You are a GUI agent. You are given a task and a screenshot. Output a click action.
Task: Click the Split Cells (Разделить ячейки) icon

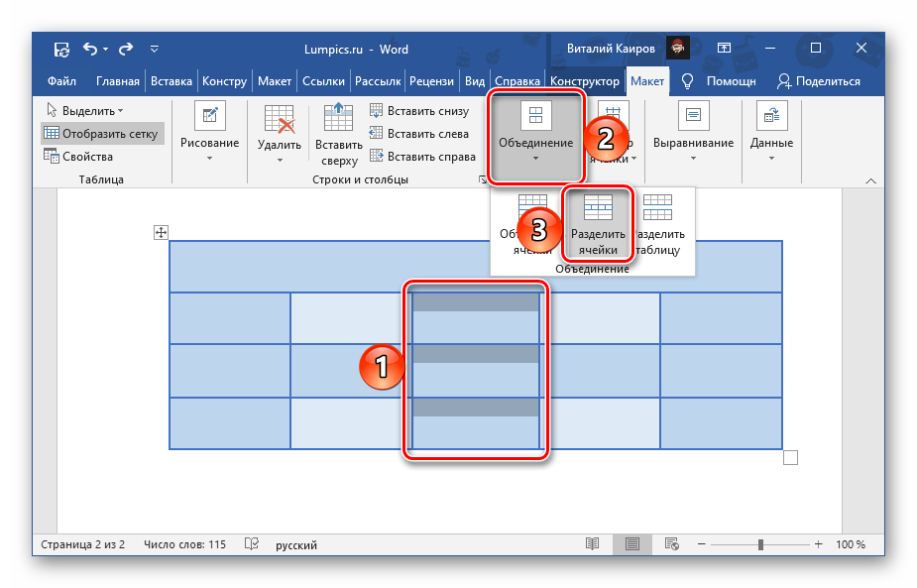[598, 207]
